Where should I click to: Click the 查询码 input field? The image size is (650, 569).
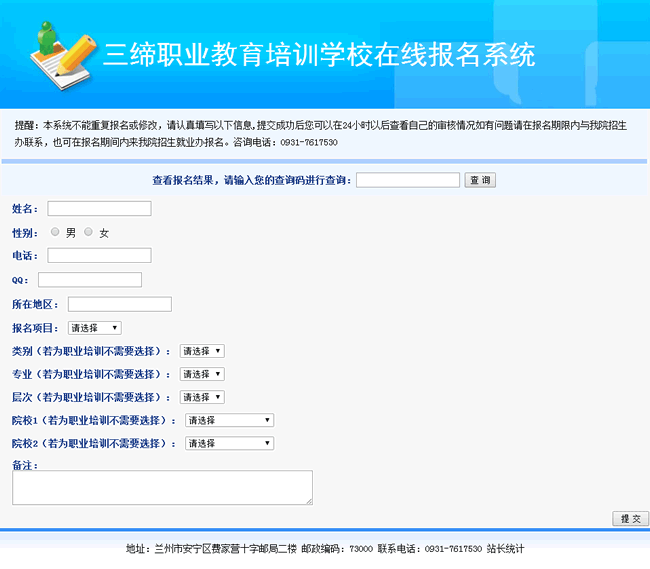407,180
